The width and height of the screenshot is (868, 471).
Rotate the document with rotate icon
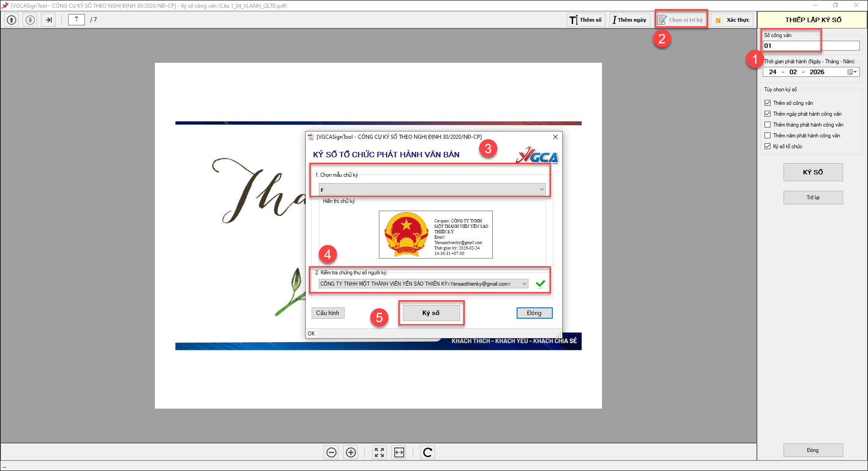coord(428,452)
